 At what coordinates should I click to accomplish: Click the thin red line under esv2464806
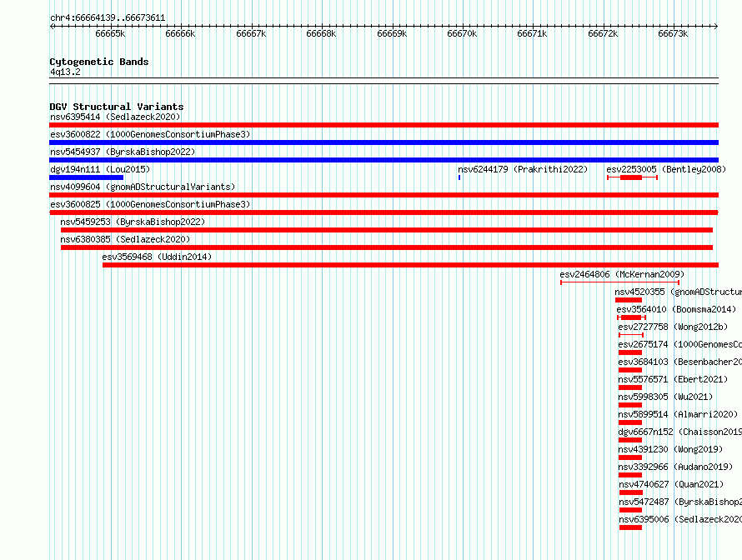[x=620, y=282]
